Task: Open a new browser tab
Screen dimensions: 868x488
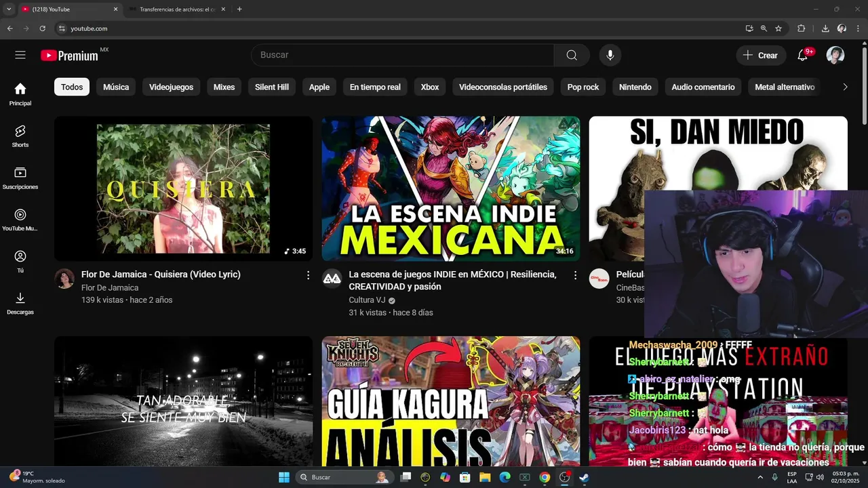Action: 239,9
